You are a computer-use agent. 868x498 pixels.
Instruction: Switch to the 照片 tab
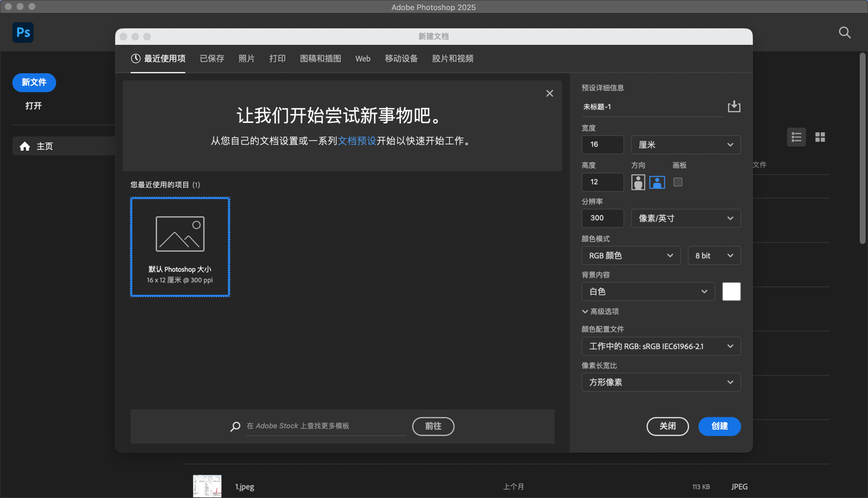[246, 58]
